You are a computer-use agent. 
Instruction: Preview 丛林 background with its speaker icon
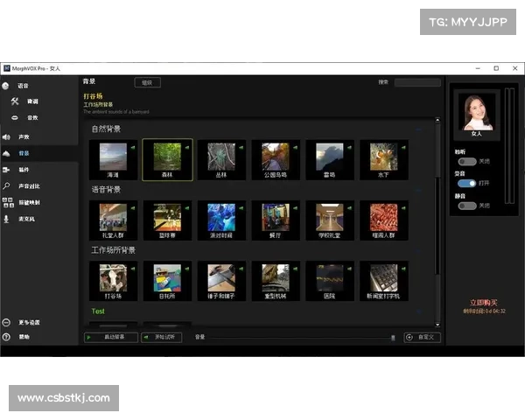pos(241,147)
